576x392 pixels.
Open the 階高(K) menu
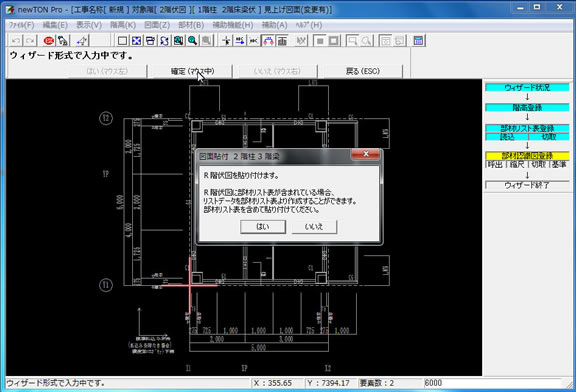click(x=123, y=25)
